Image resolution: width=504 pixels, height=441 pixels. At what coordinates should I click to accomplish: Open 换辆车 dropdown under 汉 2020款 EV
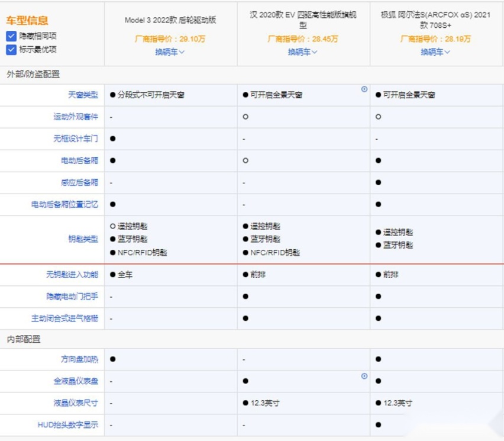point(302,51)
